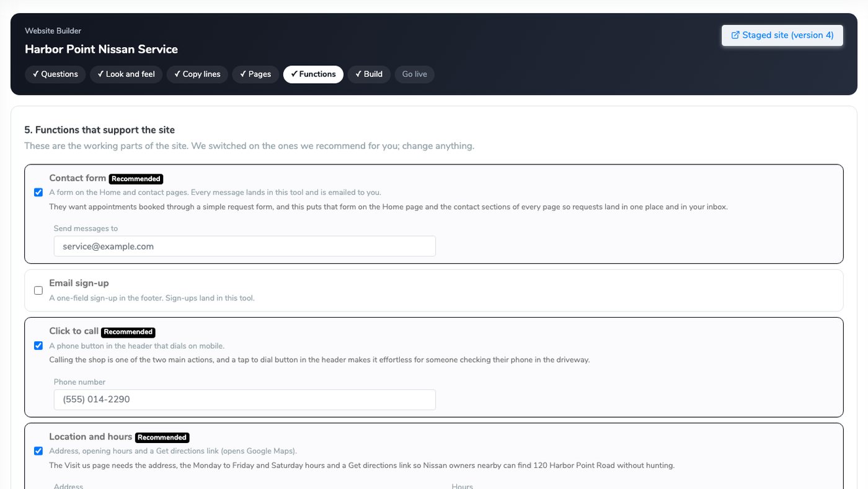Toggle the Click to call checkbox

click(x=38, y=346)
